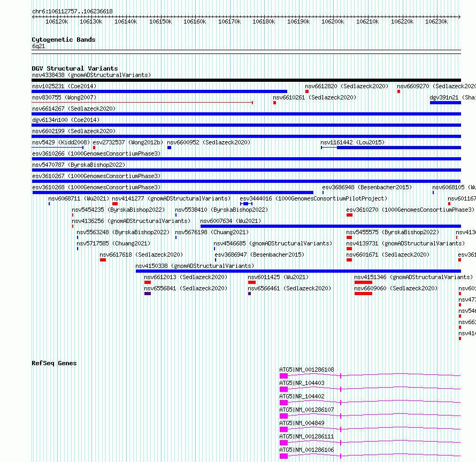Click the nsv5717585 (Chuang2021) label
This screenshot has width=476, height=462.
pyautogui.click(x=113, y=243)
